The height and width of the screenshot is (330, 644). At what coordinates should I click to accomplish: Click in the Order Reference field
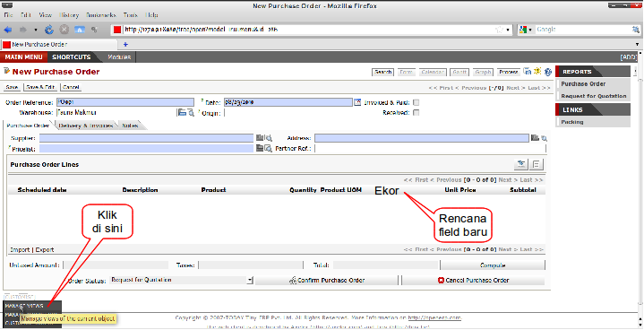pyautogui.click(x=125, y=102)
